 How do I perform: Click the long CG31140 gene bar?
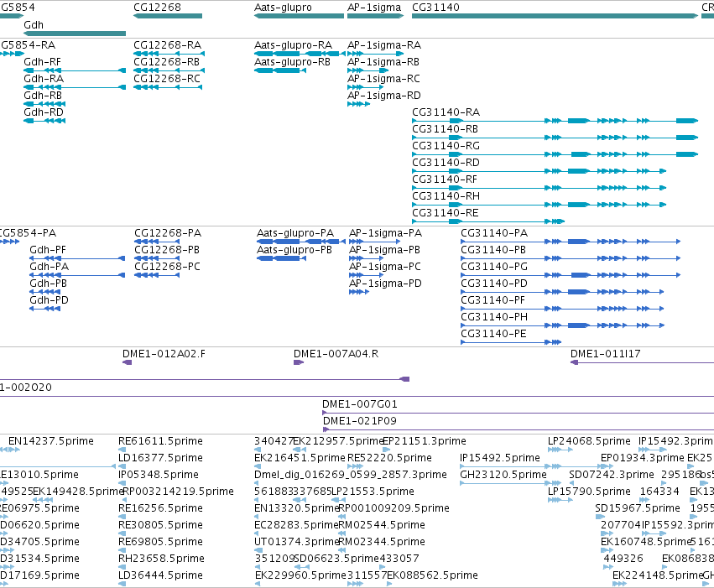point(555,16)
